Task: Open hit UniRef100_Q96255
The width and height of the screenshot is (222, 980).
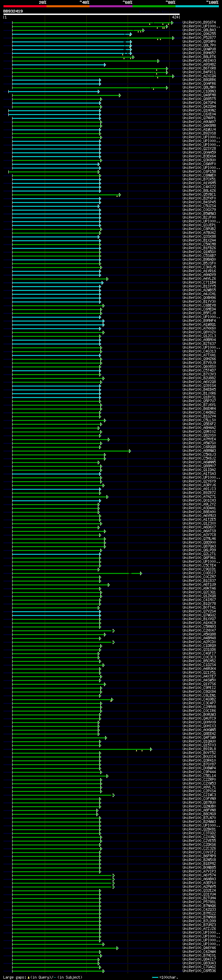Action: 199,34
